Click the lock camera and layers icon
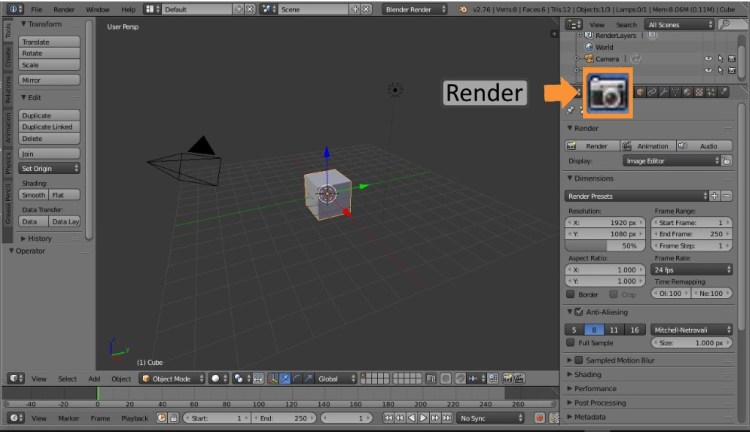Screen dimensions: 750x432 click(431, 379)
